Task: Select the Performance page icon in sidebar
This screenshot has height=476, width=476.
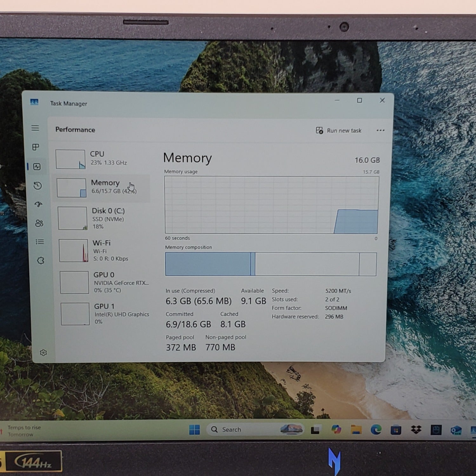Action: coord(37,167)
